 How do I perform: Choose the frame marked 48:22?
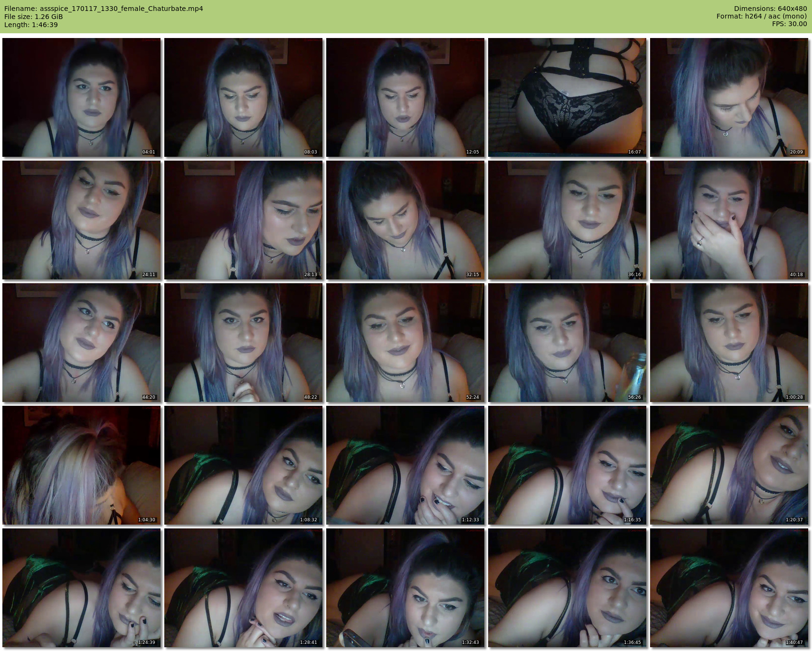click(x=244, y=343)
